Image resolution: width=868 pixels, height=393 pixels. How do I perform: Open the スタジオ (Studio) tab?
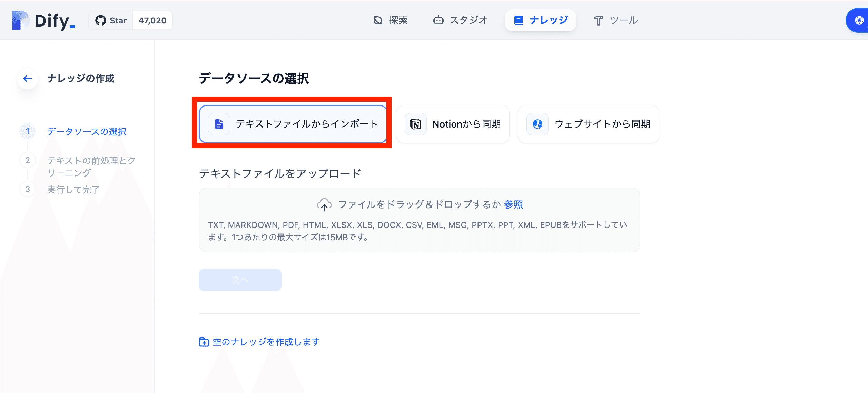tap(460, 20)
